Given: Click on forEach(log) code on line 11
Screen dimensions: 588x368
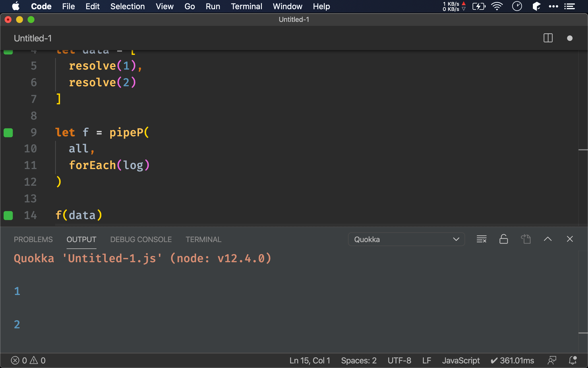Looking at the screenshot, I should [x=109, y=165].
